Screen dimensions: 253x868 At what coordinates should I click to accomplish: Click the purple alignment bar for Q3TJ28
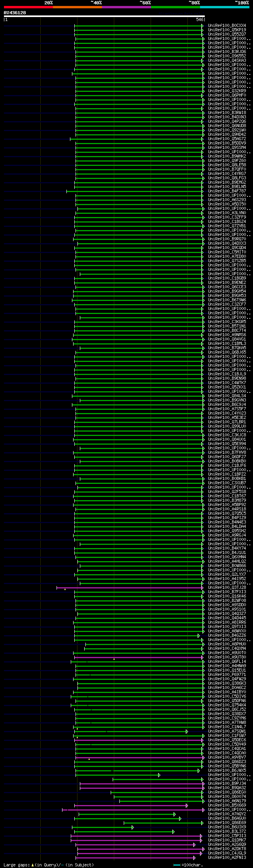click(x=130, y=588)
